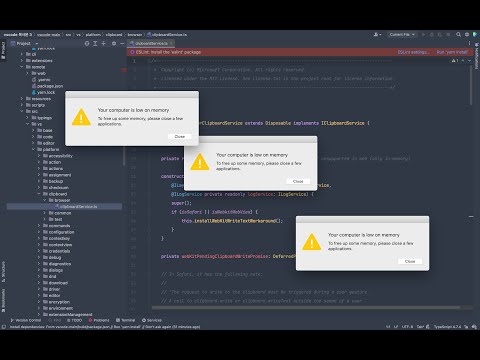
Task: Hide the Project panel with minus icon
Action: pyautogui.click(x=122, y=43)
